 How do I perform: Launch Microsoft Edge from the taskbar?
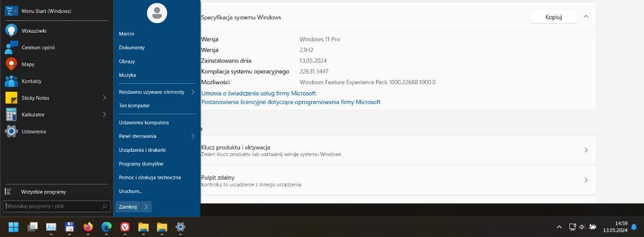click(106, 227)
